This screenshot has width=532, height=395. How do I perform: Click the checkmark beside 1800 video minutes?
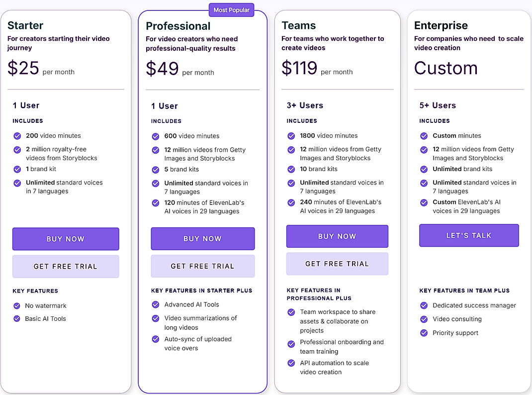pos(291,135)
